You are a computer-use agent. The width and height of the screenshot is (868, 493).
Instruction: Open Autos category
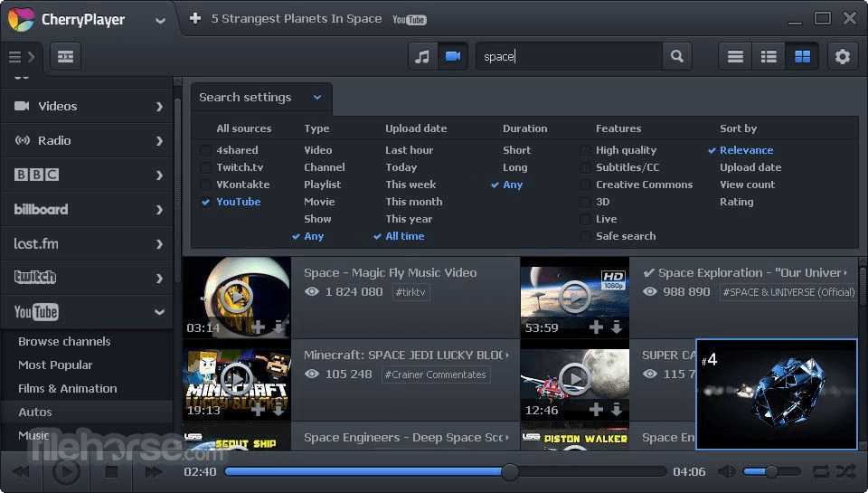click(x=35, y=412)
